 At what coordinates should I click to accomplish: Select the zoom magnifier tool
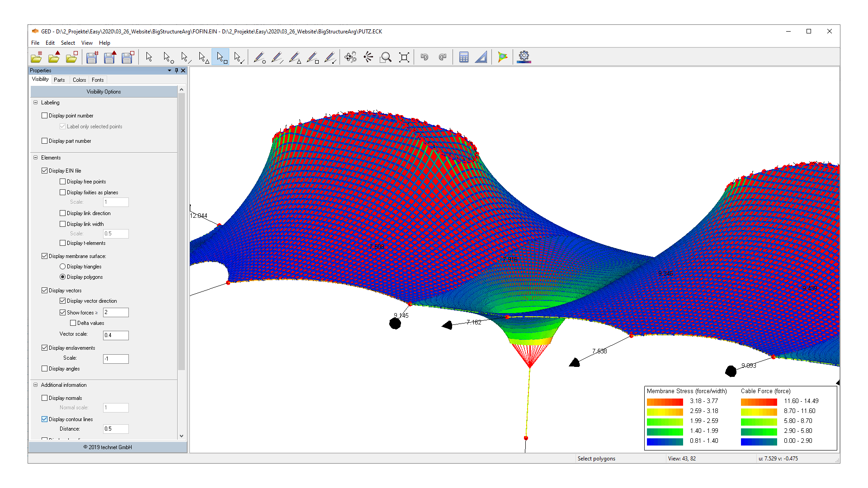tap(386, 57)
